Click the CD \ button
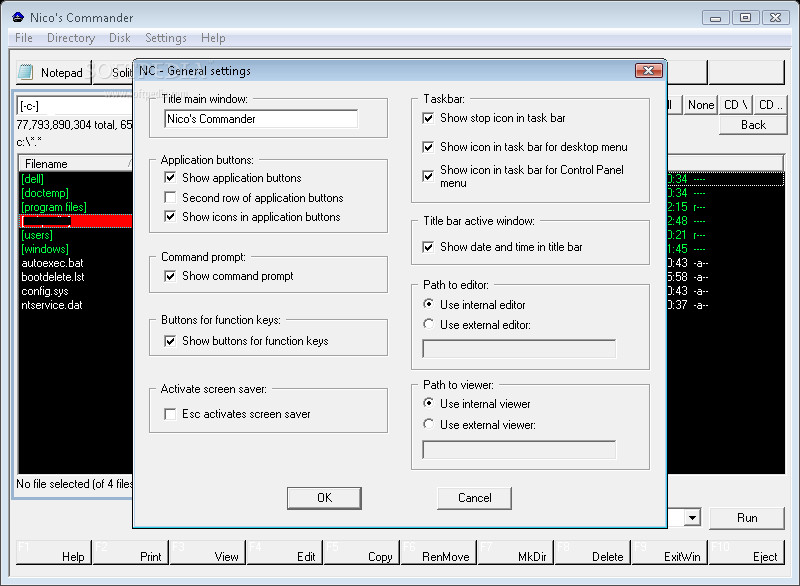Image resolution: width=800 pixels, height=586 pixels. click(x=735, y=105)
